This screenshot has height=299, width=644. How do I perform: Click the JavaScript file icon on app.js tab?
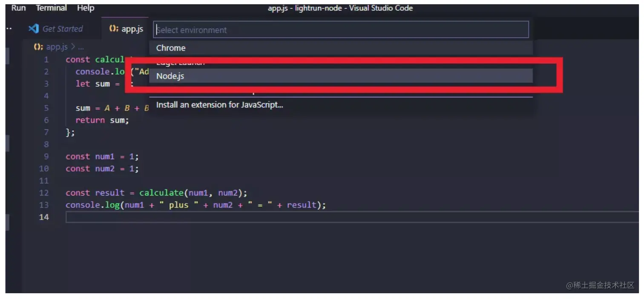pos(113,29)
